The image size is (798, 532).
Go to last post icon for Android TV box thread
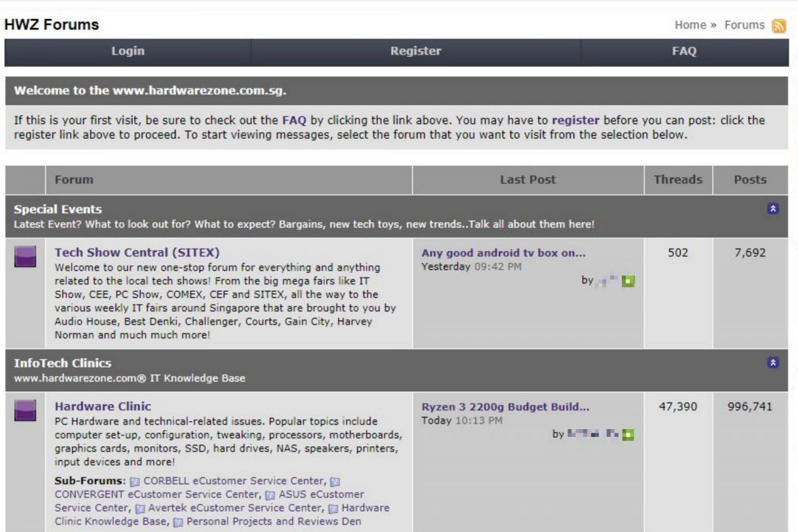pos(628,281)
